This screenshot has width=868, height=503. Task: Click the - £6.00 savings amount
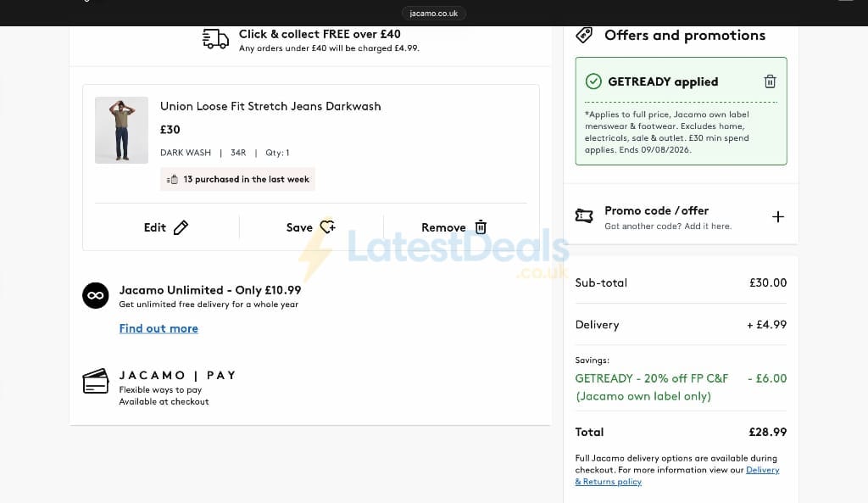(766, 378)
